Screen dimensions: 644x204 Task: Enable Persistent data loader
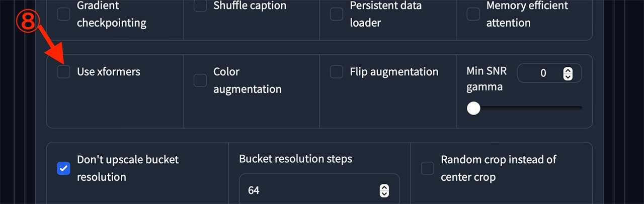coord(337,14)
